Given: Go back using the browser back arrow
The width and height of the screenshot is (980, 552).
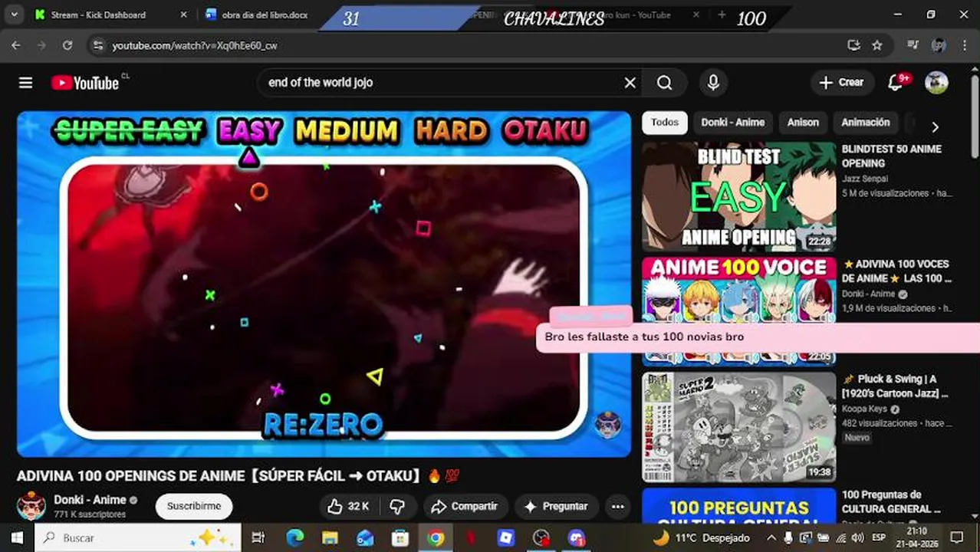Looking at the screenshot, I should (x=16, y=45).
